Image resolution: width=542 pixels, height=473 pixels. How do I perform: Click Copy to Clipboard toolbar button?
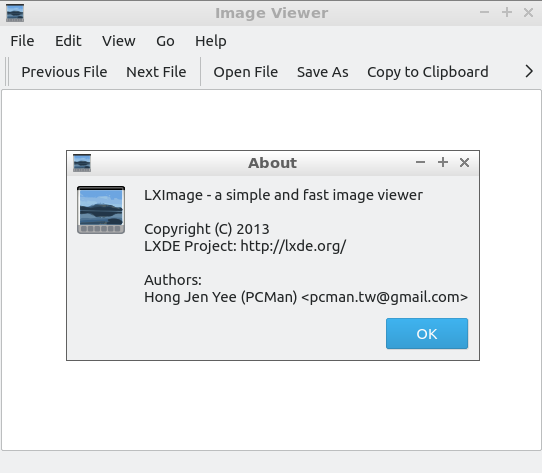coord(428,72)
